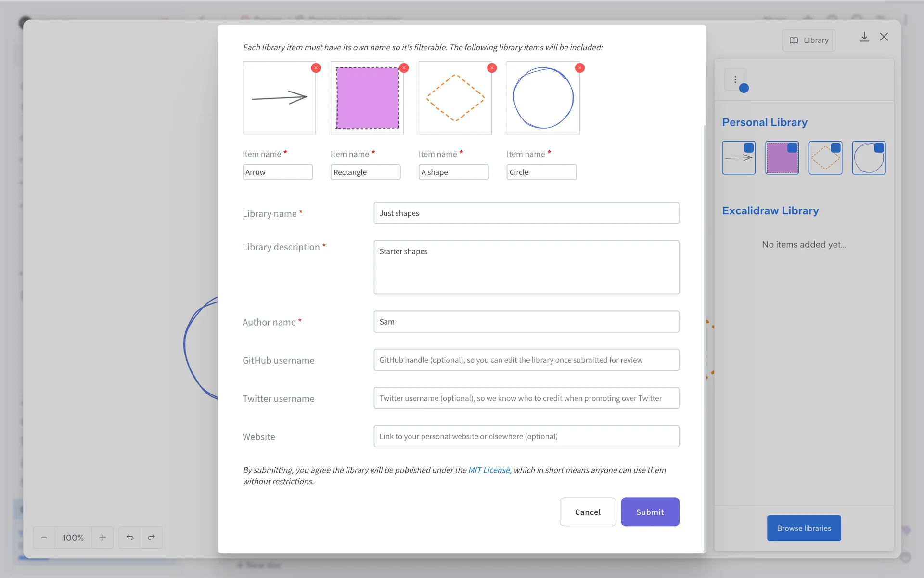Image resolution: width=924 pixels, height=578 pixels.
Task: Remove the dashed diamond item with red X
Action: (492, 68)
